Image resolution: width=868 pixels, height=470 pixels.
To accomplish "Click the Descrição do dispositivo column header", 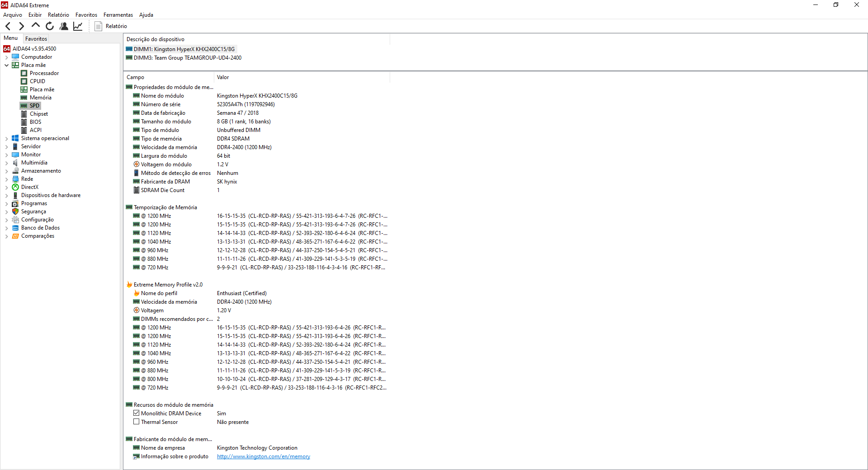I will 256,39.
